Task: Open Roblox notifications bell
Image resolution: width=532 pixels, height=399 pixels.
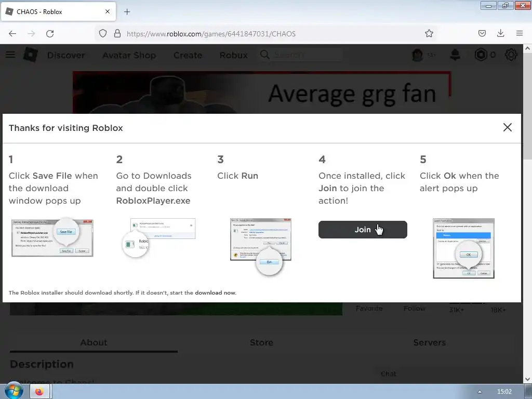Action: (x=455, y=55)
